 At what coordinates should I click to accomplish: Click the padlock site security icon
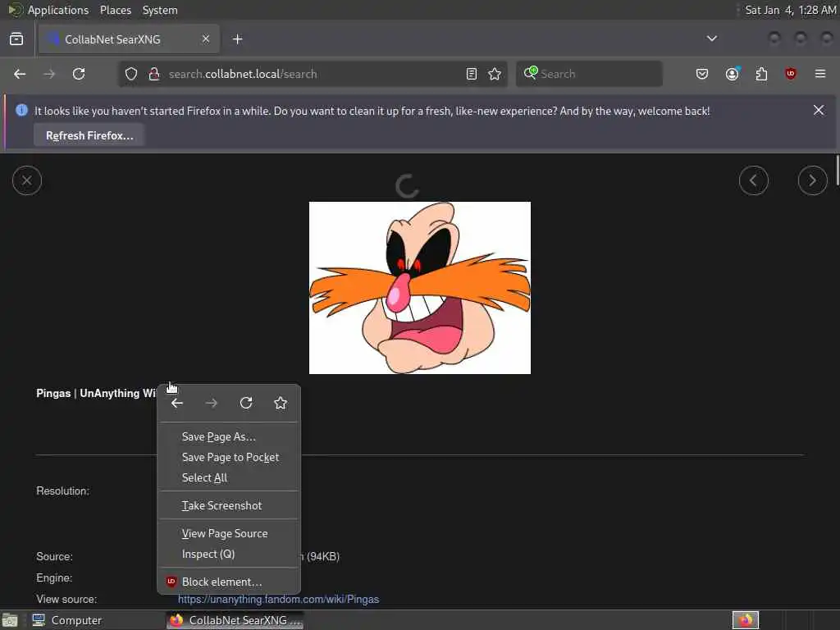153,74
